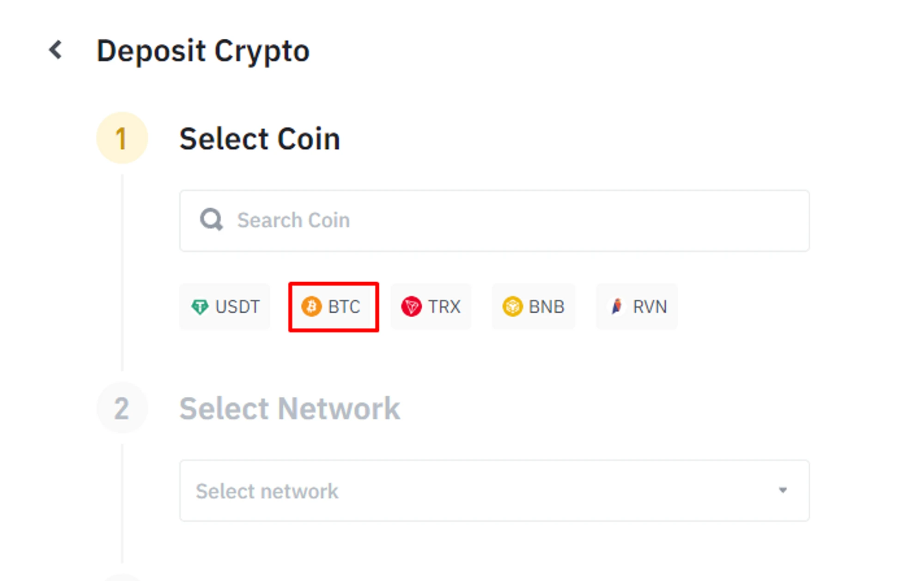924x581 pixels.
Task: Click the magnifier icon in the search box
Action: point(211,220)
